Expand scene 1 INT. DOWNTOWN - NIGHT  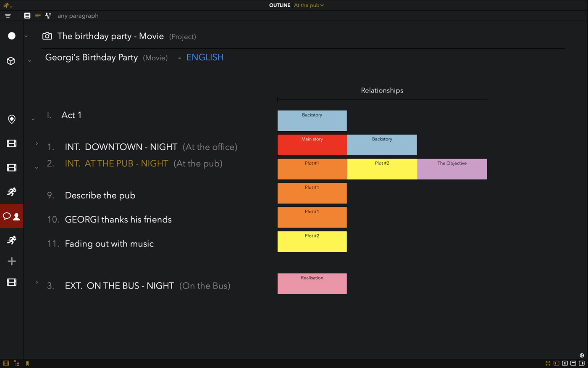click(x=37, y=144)
